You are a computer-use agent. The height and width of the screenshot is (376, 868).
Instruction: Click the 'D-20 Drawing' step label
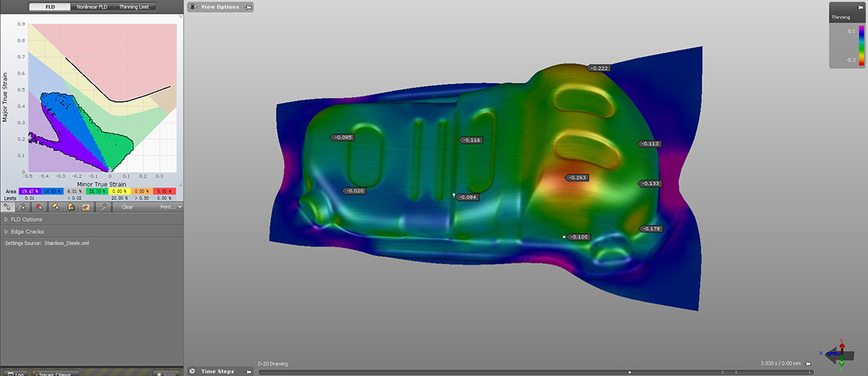(273, 364)
